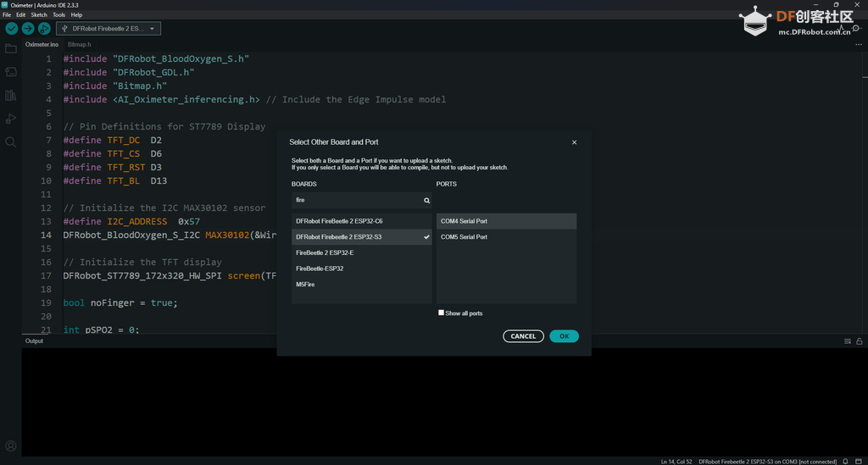The width and height of the screenshot is (868, 465).
Task: Open the Serial Monitor icon at top right
Action: (x=856, y=28)
